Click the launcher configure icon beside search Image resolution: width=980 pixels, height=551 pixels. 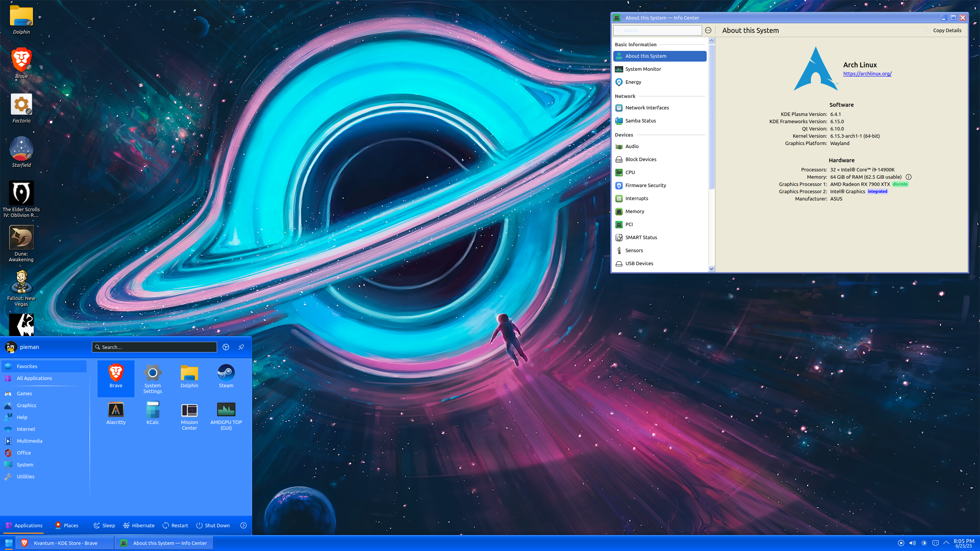click(x=226, y=347)
